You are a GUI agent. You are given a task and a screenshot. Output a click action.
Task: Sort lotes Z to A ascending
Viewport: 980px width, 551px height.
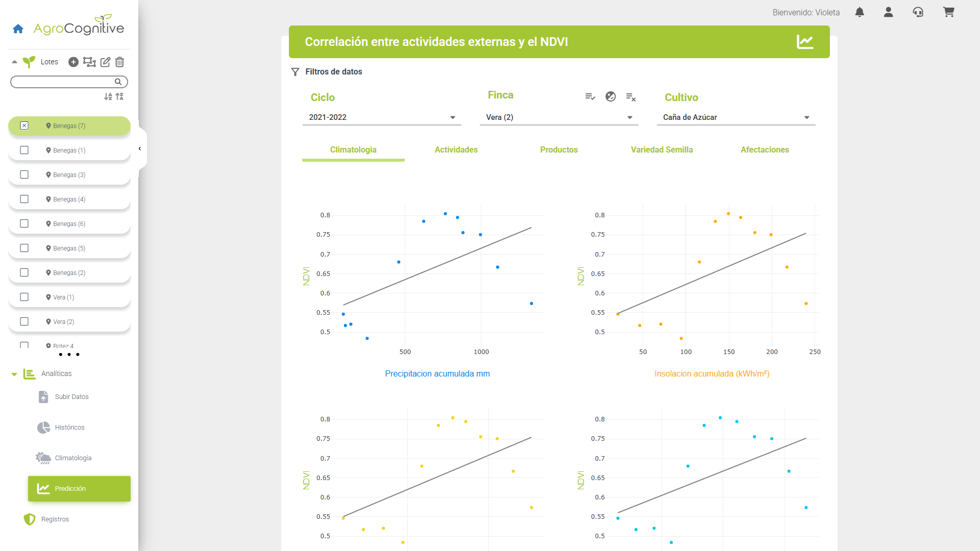click(x=119, y=96)
